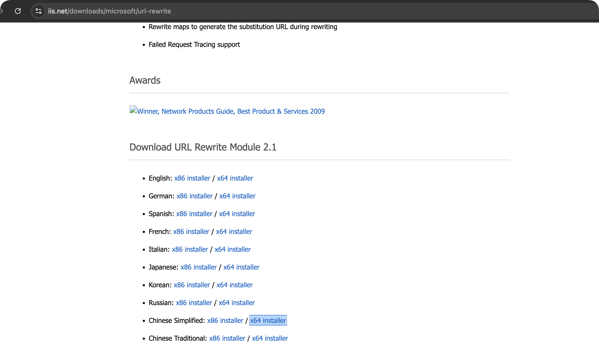Download Korean x86 installer
Viewport: 599px width, 364px height.
point(192,285)
